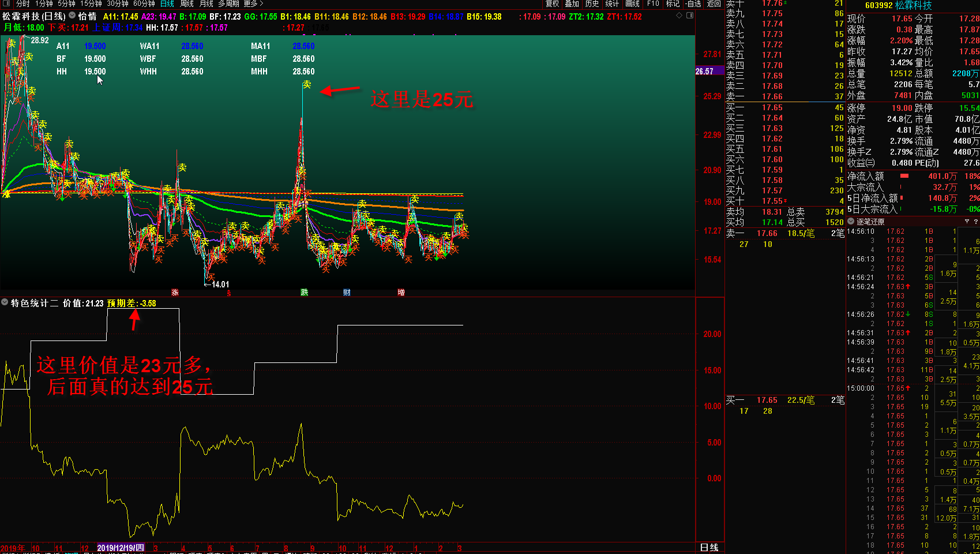Select the 日线 daily period tab
980x554 pixels.
(167, 3)
